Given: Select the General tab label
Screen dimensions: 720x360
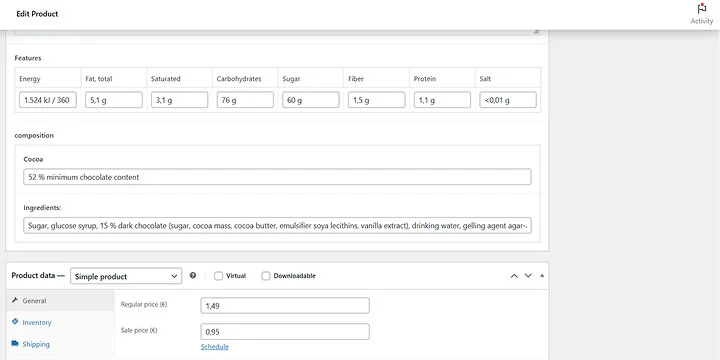Looking at the screenshot, I should pos(34,301).
